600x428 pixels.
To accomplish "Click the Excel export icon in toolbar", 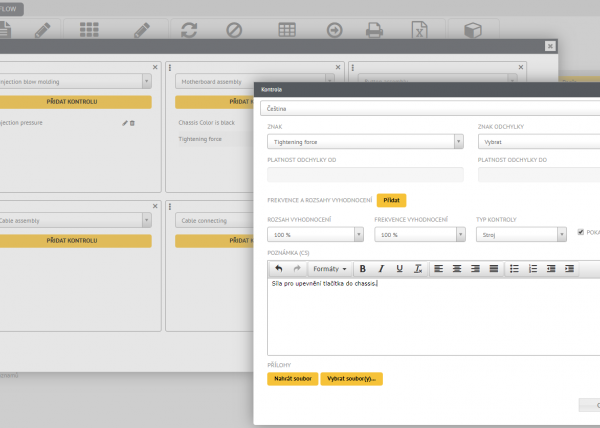I will 419,30.
